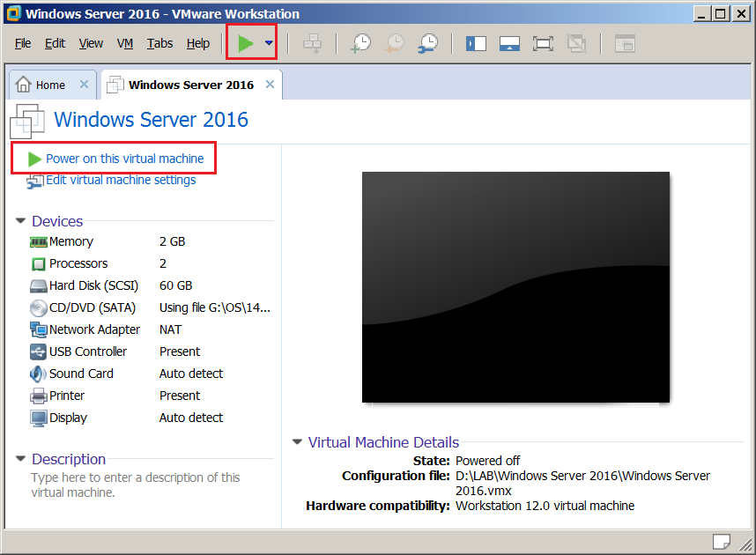This screenshot has width=756, height=555.
Task: Close the Home tab
Action: click(x=84, y=85)
